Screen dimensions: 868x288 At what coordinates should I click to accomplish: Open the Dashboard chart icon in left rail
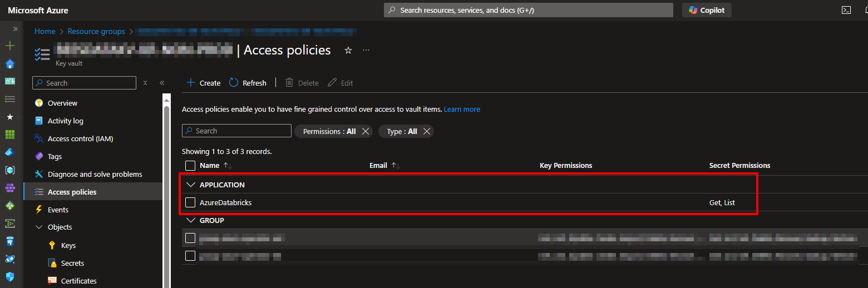click(x=9, y=81)
